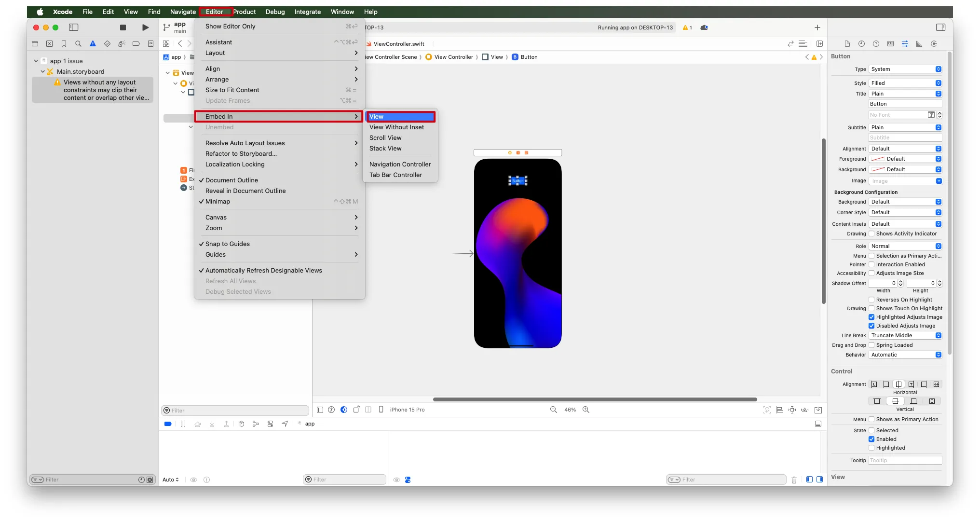Viewport: 980px width, 522px height.
Task: Click the Tooltip text field
Action: tap(905, 461)
